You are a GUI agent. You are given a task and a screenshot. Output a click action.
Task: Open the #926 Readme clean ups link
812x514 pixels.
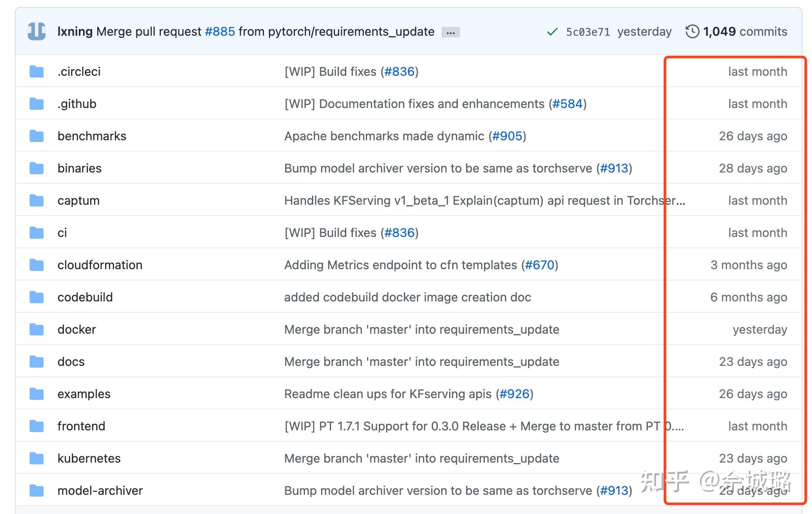[x=514, y=393]
